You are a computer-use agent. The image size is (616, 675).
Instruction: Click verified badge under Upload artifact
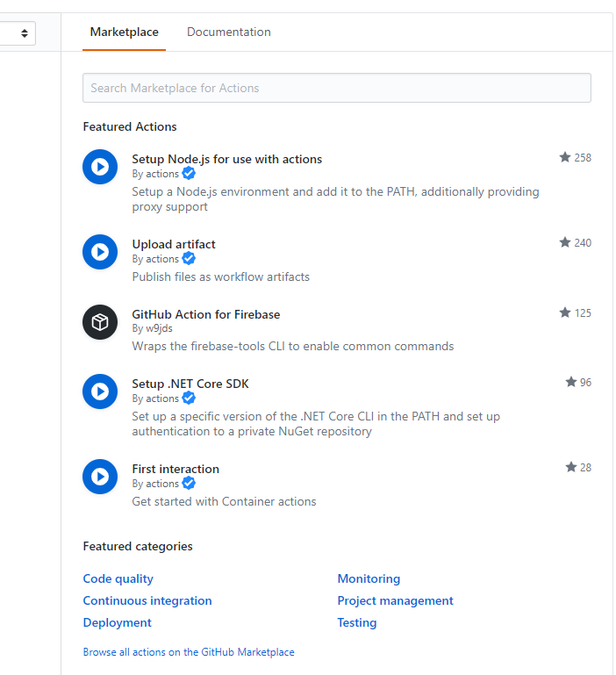tap(189, 259)
